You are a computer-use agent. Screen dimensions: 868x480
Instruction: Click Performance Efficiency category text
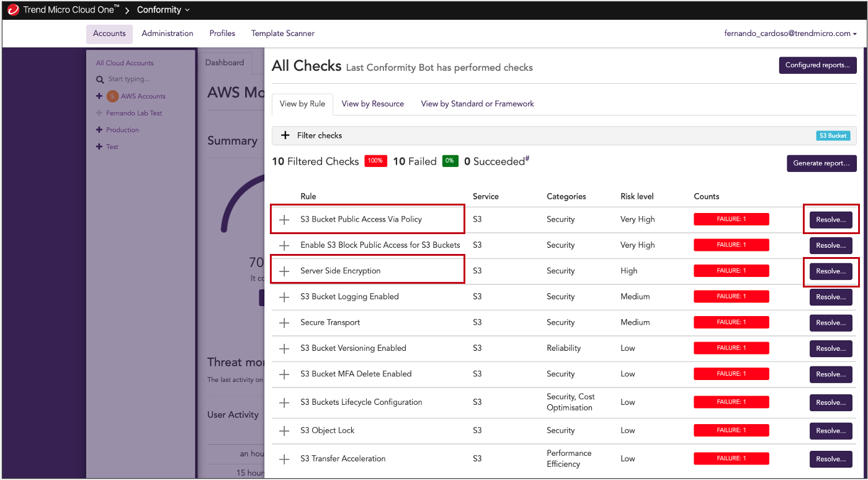[x=569, y=459]
